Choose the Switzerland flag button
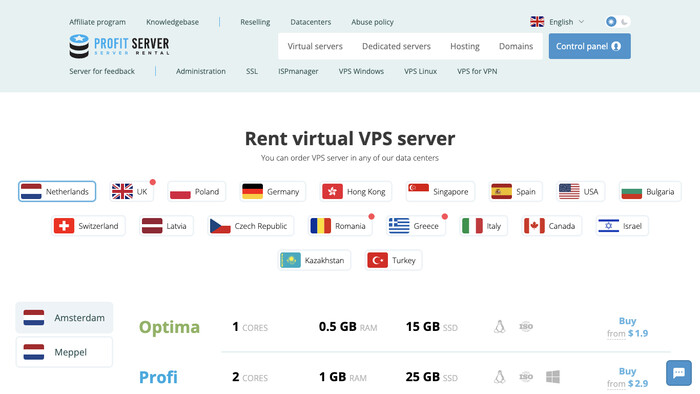This screenshot has height=394, width=700. 88,226
